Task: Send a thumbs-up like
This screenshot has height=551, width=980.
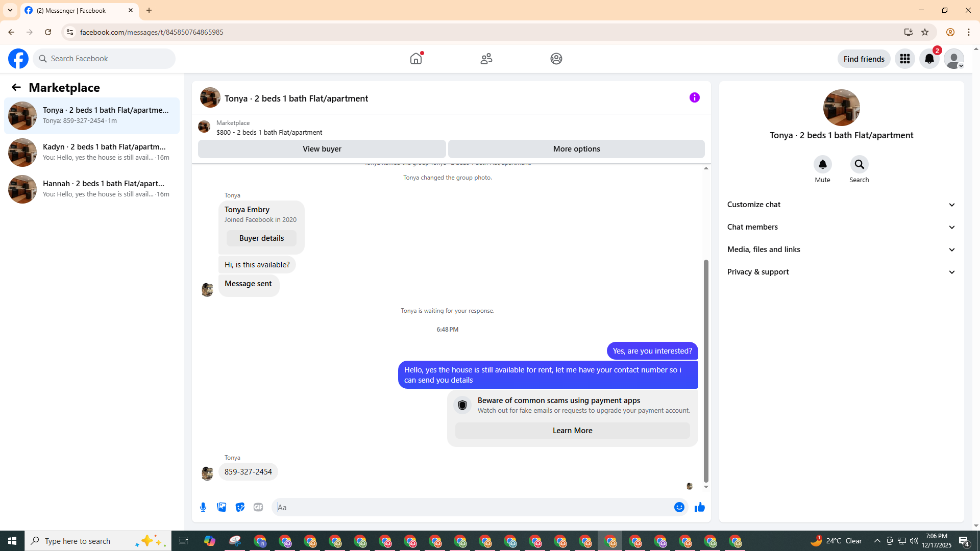Action: (699, 507)
